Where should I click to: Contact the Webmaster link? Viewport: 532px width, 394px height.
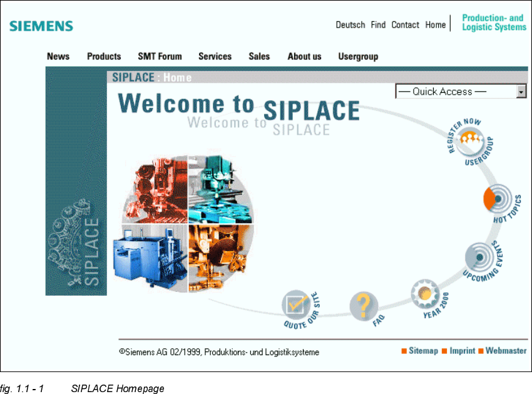(506, 351)
